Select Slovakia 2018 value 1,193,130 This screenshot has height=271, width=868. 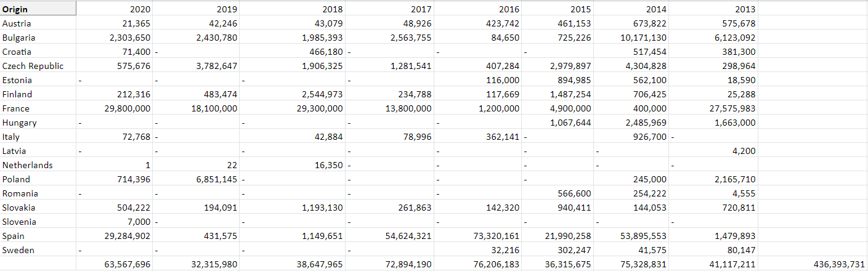[x=293, y=208]
